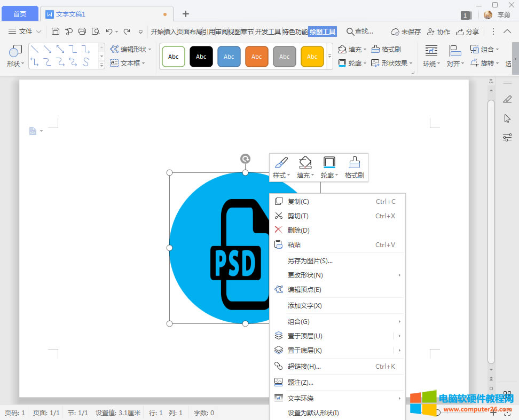Click the new tab plus button
Screen dimensions: 519x420
click(186, 14)
